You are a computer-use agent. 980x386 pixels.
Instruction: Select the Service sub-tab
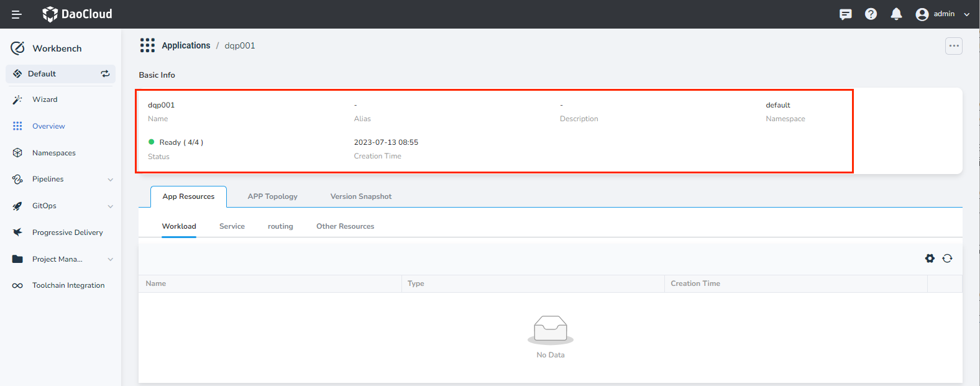coord(232,226)
